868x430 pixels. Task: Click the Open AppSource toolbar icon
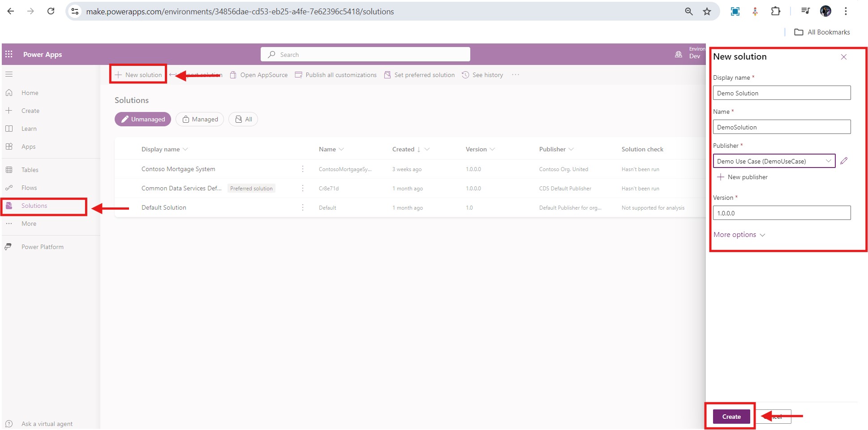(x=233, y=75)
